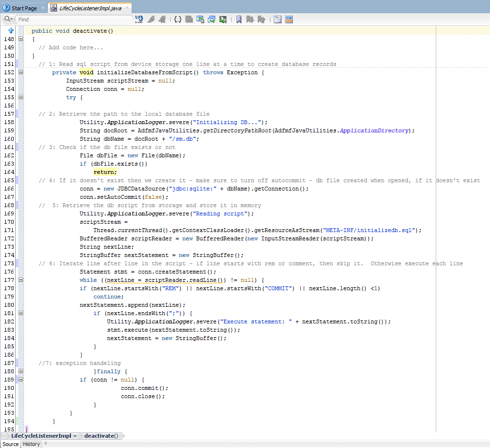Click the move line down toolbar icon
This screenshot has width=490, height=448.
click(x=223, y=19)
